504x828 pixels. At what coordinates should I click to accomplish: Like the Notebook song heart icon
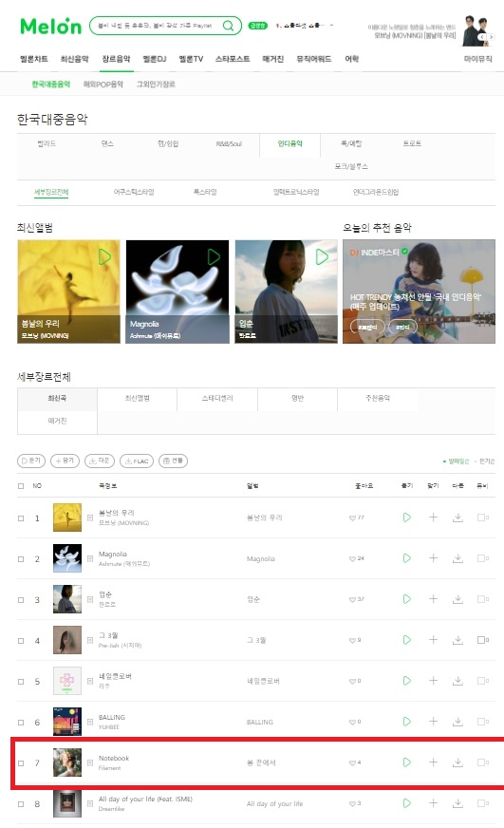tap(352, 763)
